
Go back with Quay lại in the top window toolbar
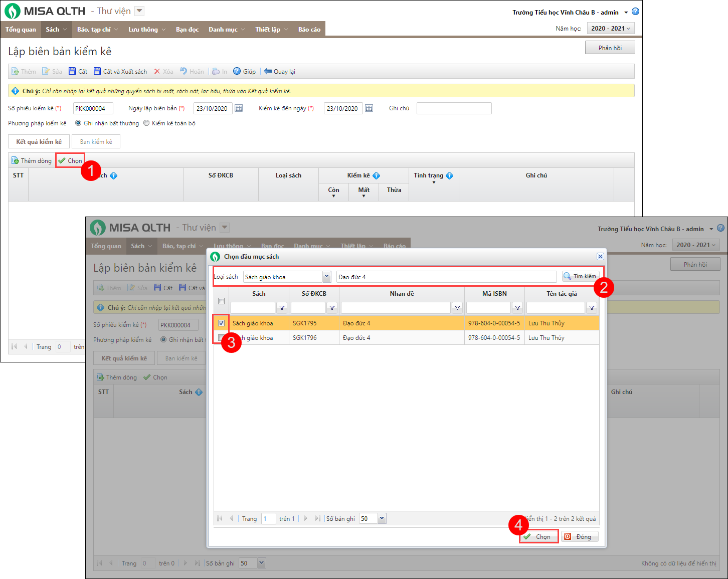pyautogui.click(x=280, y=71)
